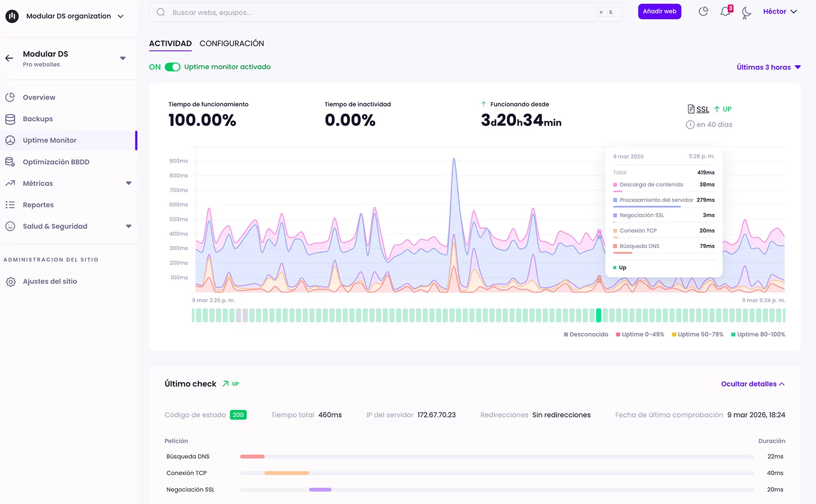Open the pie chart usage icon
The height and width of the screenshot is (504, 816).
click(703, 10)
